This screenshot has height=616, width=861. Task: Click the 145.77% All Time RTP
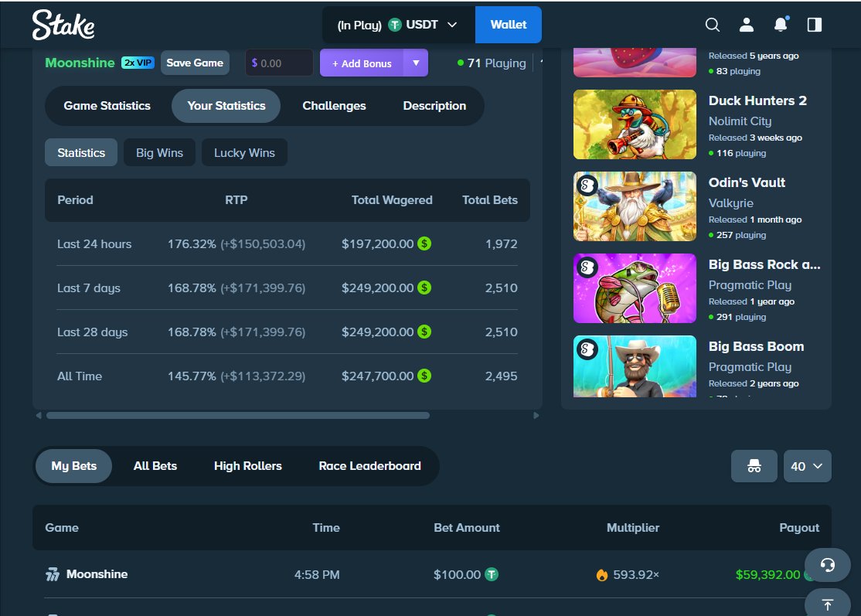click(192, 376)
